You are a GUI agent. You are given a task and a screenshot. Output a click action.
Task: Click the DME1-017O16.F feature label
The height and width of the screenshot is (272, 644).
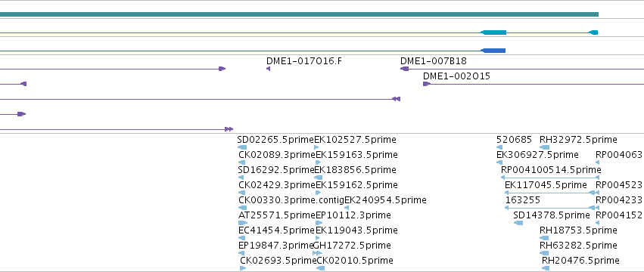click(303, 61)
